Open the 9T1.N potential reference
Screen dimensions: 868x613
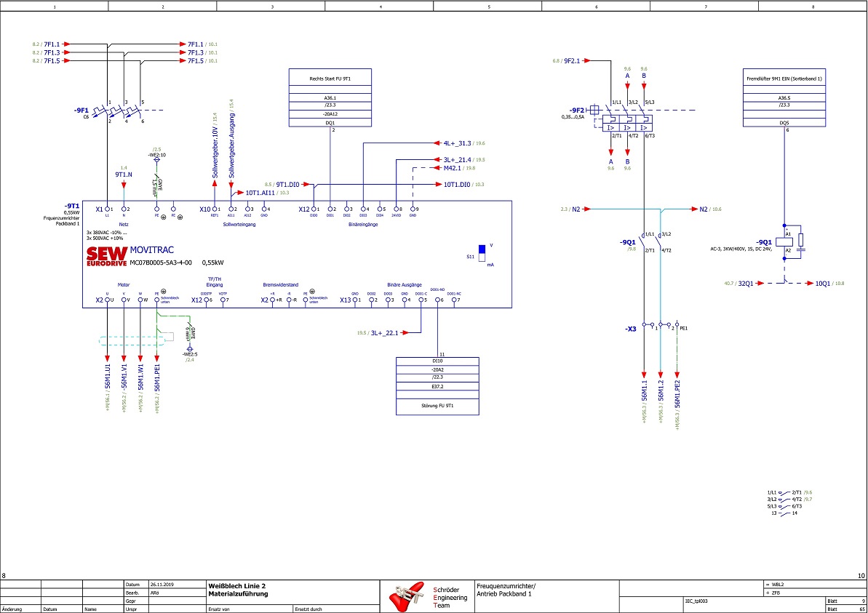click(123, 175)
